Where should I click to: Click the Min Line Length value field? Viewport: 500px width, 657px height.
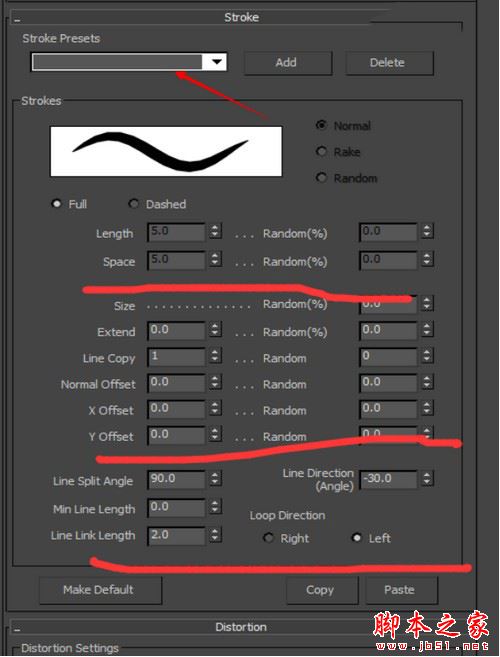tap(176, 507)
